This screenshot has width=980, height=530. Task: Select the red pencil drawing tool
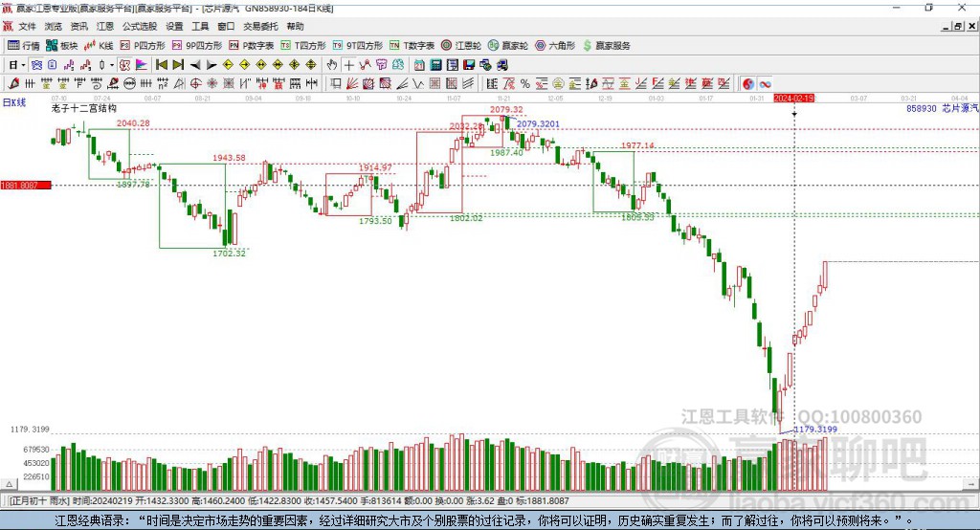click(x=13, y=84)
